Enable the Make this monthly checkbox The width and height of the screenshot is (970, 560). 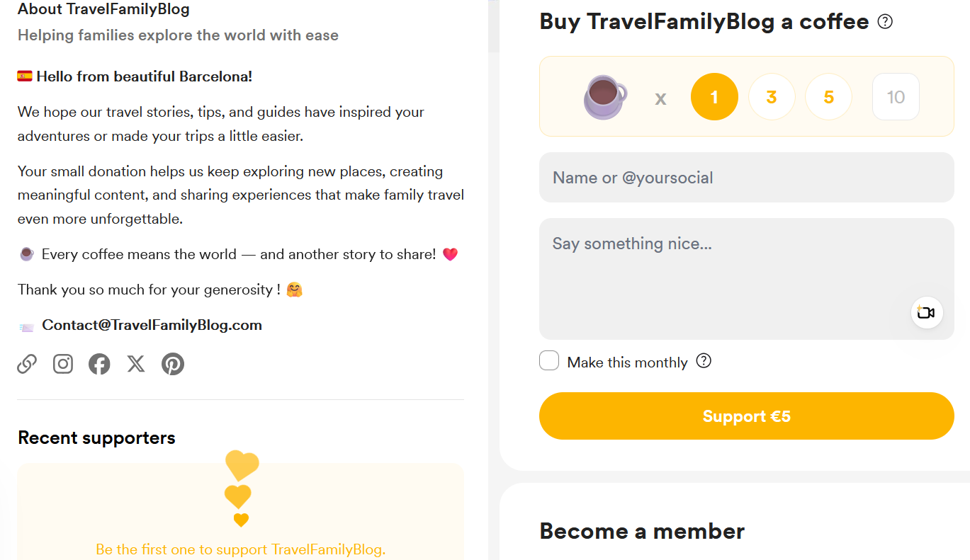(549, 361)
